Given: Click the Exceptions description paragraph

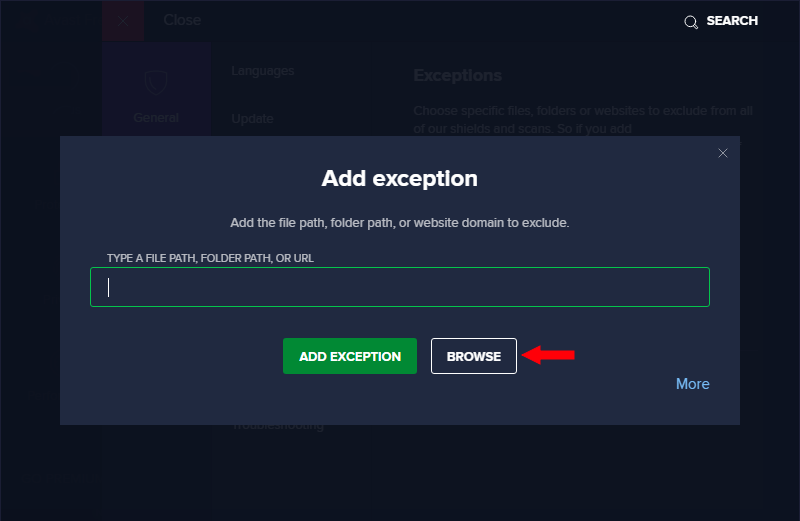Looking at the screenshot, I should [583, 119].
